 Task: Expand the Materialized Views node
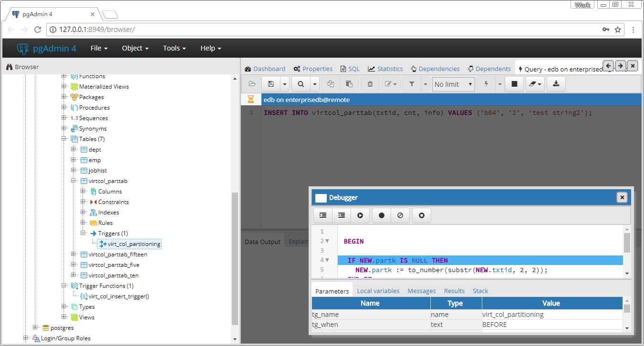click(64, 87)
